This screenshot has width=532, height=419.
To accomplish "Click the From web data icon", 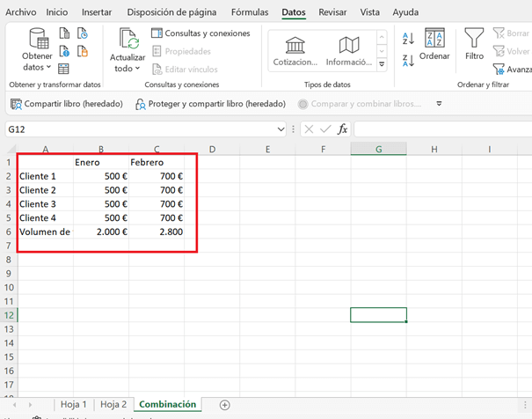I will click(64, 51).
